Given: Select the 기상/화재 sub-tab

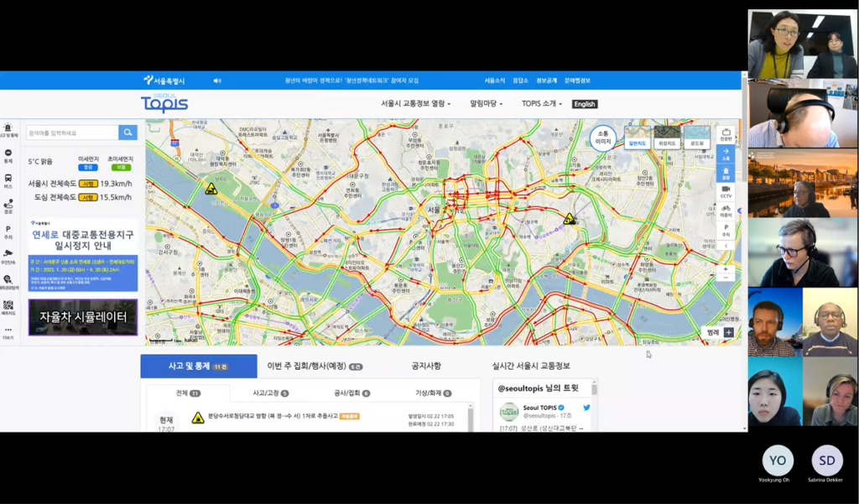Looking at the screenshot, I should click(433, 393).
